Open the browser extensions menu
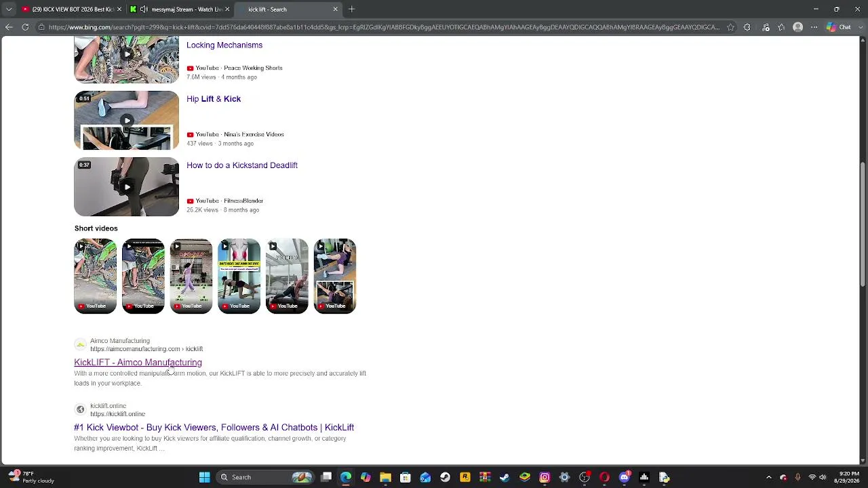The height and width of the screenshot is (488, 868). pyautogui.click(x=747, y=27)
